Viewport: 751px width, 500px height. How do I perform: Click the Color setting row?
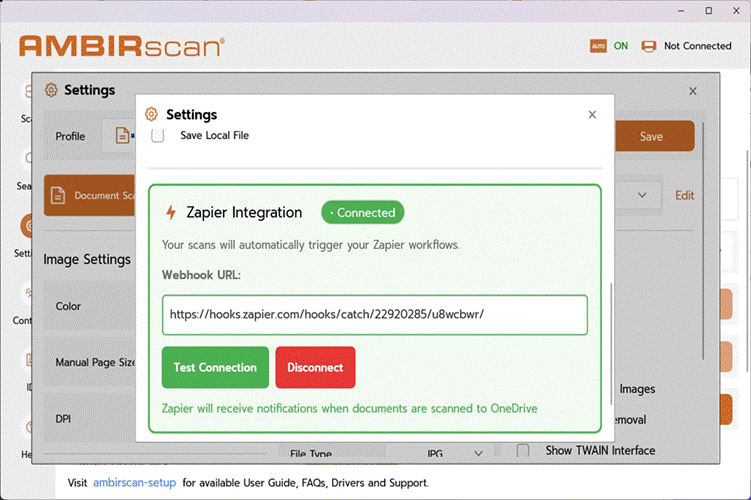pyautogui.click(x=90, y=306)
